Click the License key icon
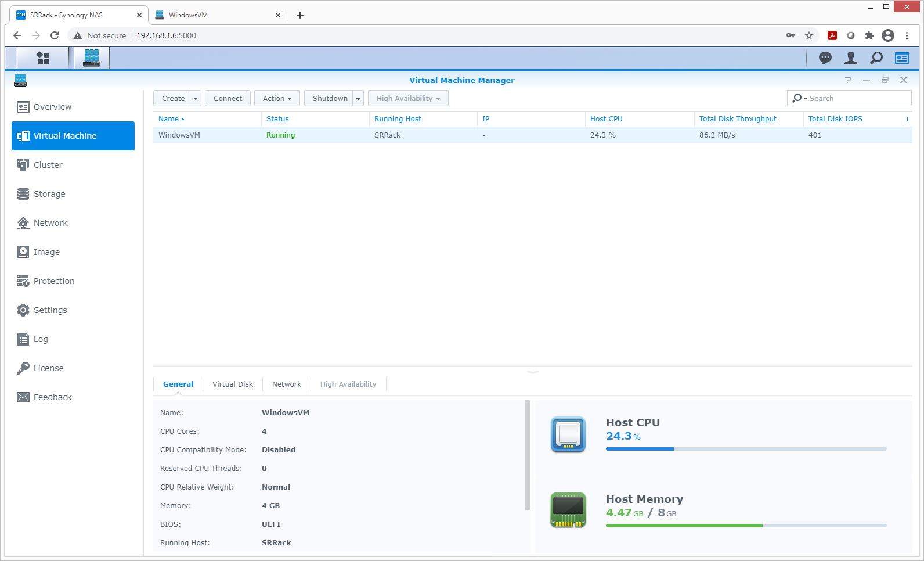 coord(23,368)
